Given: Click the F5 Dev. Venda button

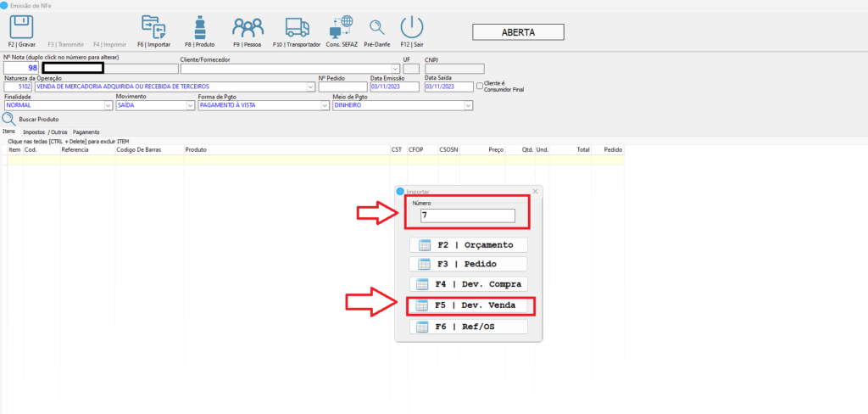Looking at the screenshot, I should (469, 306).
